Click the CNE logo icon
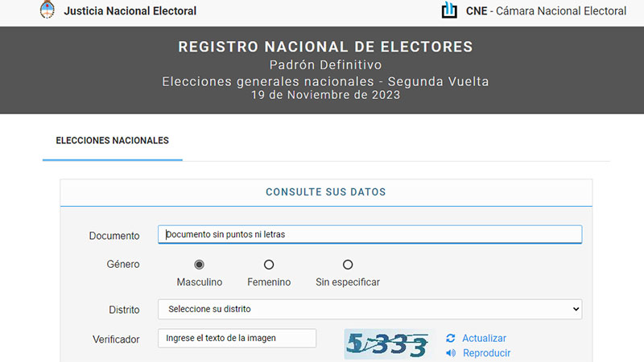The image size is (644, 362). pyautogui.click(x=449, y=10)
